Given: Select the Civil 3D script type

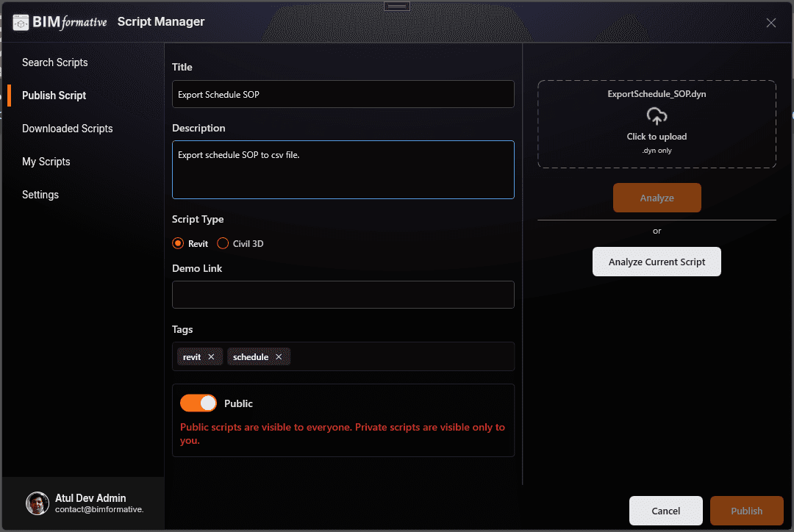Looking at the screenshot, I should 223,243.
